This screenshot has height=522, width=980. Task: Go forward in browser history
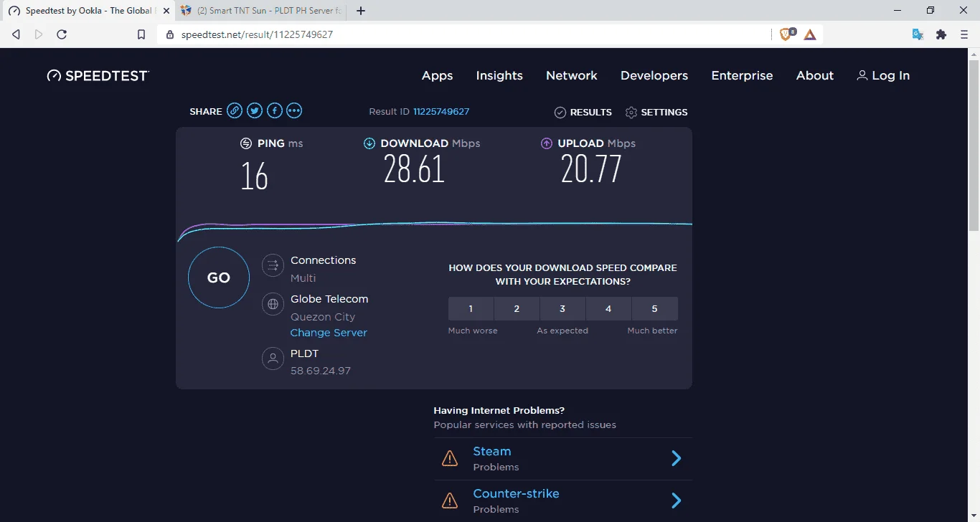[x=39, y=34]
